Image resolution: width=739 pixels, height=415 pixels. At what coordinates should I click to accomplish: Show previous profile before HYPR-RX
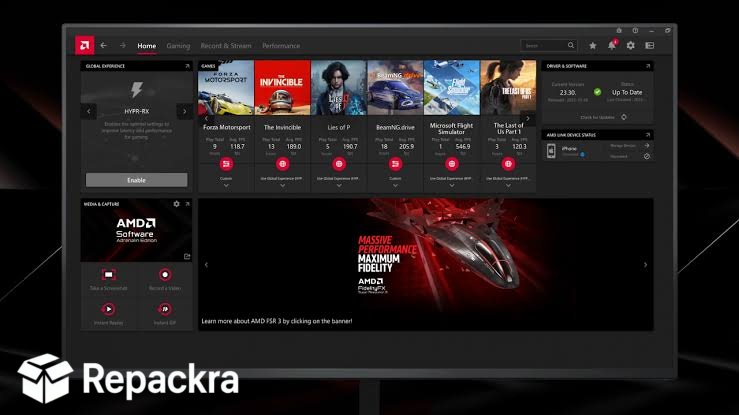click(x=89, y=111)
